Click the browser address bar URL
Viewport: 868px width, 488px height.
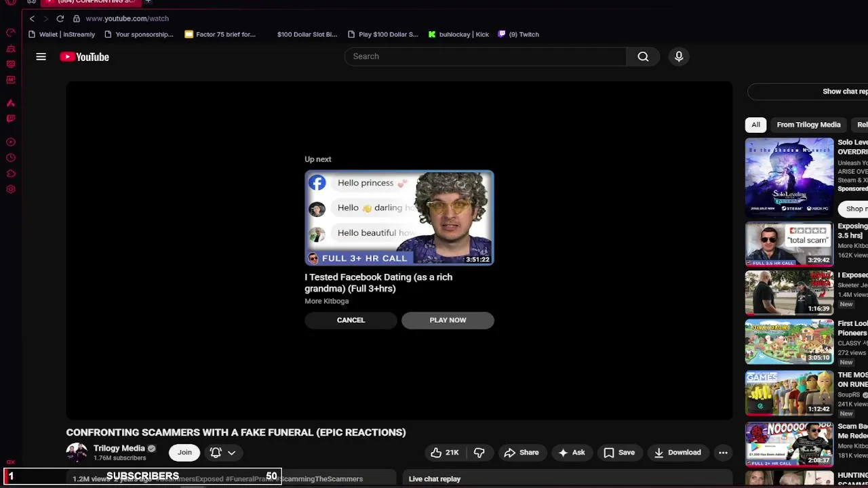(x=127, y=18)
